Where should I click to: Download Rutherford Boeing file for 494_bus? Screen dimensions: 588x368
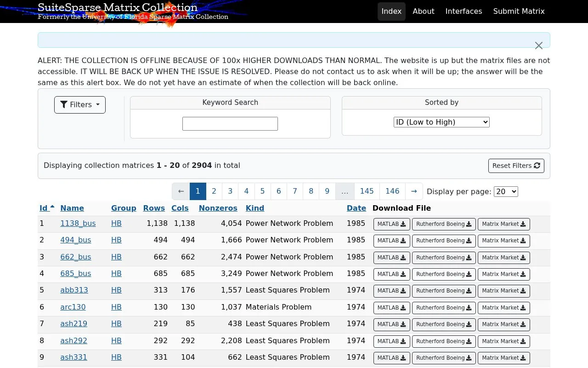tap(444, 241)
